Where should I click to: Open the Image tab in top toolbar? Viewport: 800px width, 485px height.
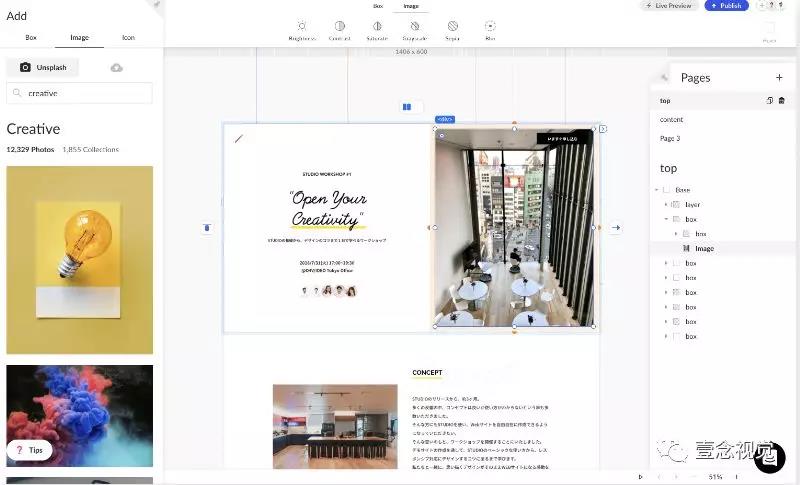pos(411,6)
